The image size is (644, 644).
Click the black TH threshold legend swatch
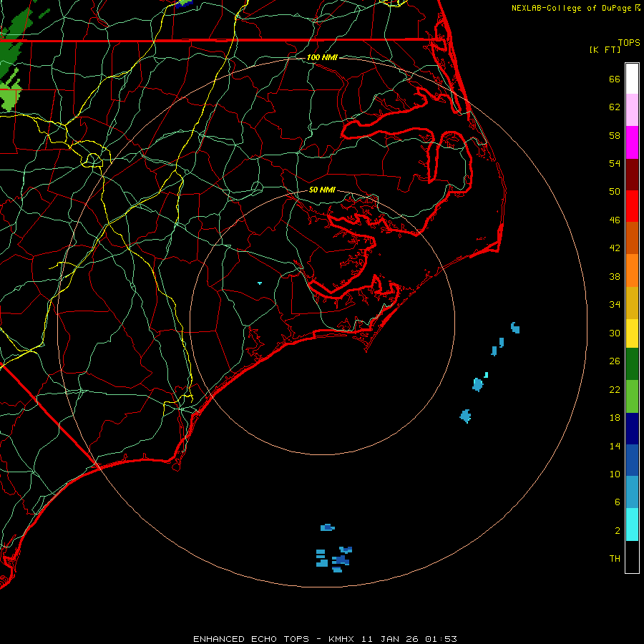point(632,557)
